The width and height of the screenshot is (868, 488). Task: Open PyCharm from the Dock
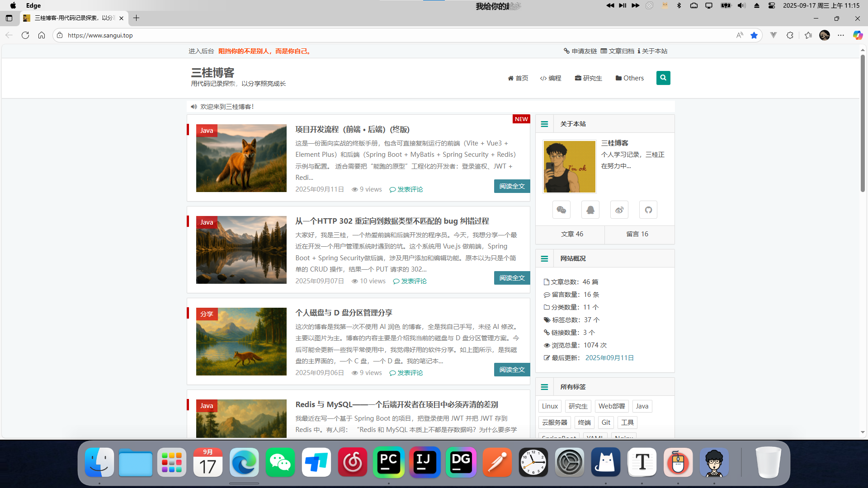point(389,462)
